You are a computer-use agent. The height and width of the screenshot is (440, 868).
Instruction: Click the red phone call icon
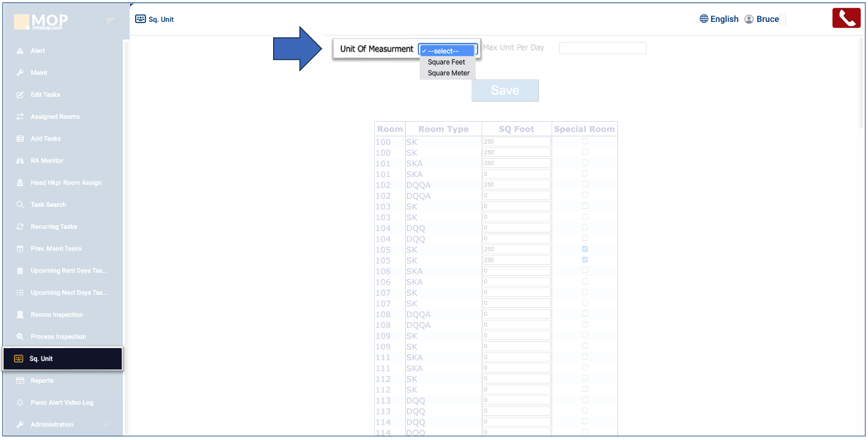[x=846, y=18]
